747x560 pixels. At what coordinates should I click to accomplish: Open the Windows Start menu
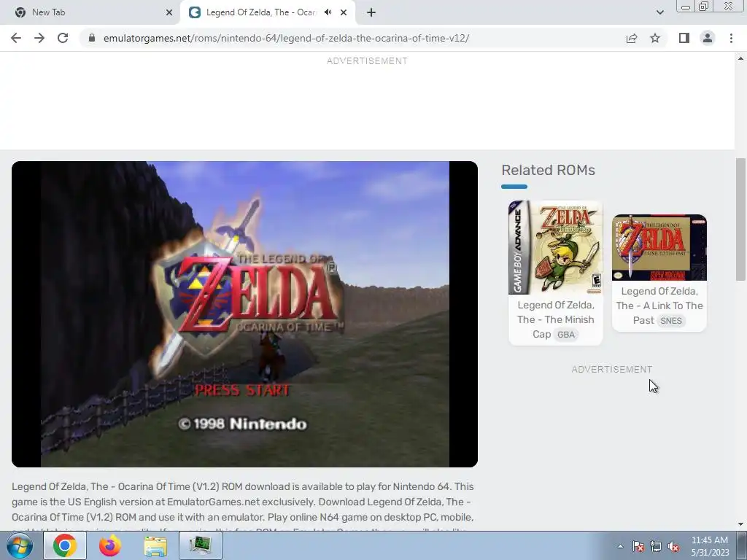[20, 545]
